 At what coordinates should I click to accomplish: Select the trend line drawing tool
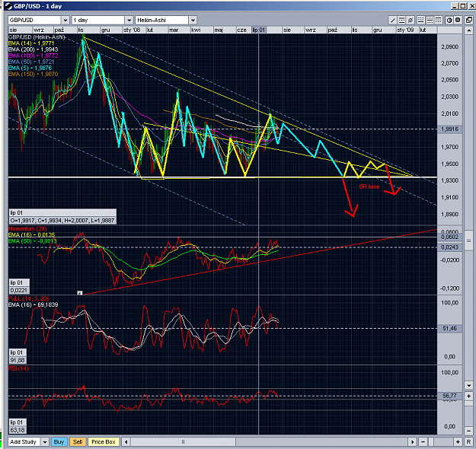(393, 21)
